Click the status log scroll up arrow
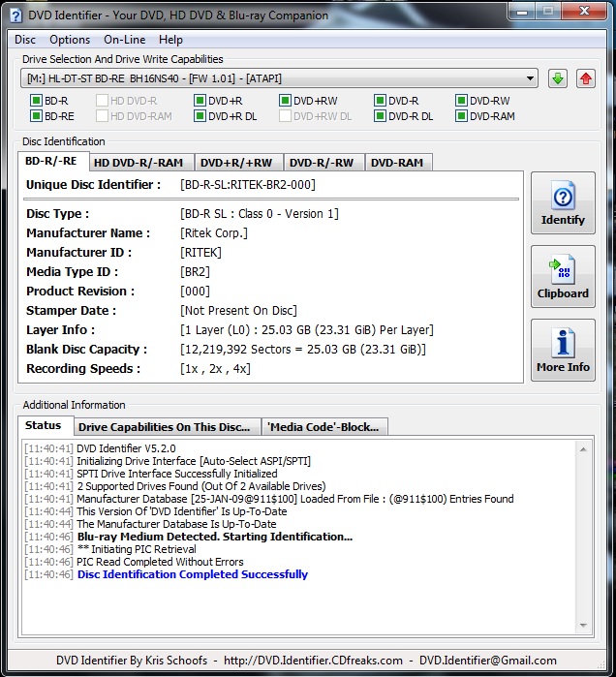This screenshot has width=616, height=677. click(x=583, y=449)
